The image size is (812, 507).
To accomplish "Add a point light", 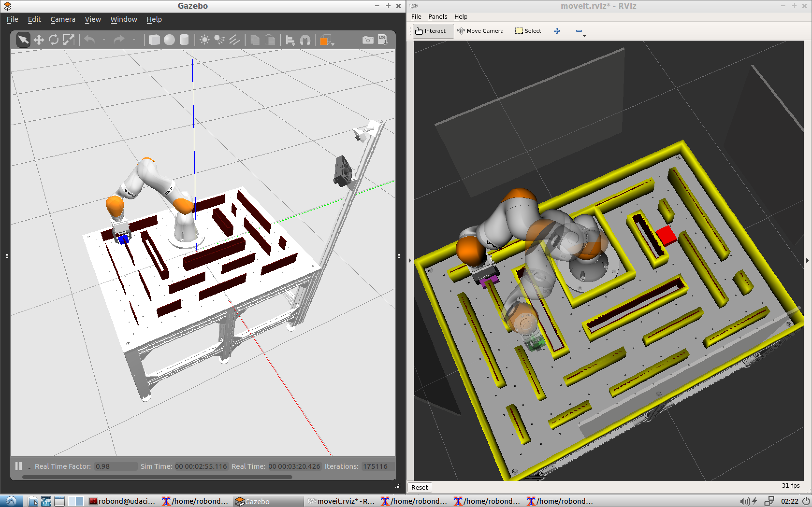I will coord(204,40).
